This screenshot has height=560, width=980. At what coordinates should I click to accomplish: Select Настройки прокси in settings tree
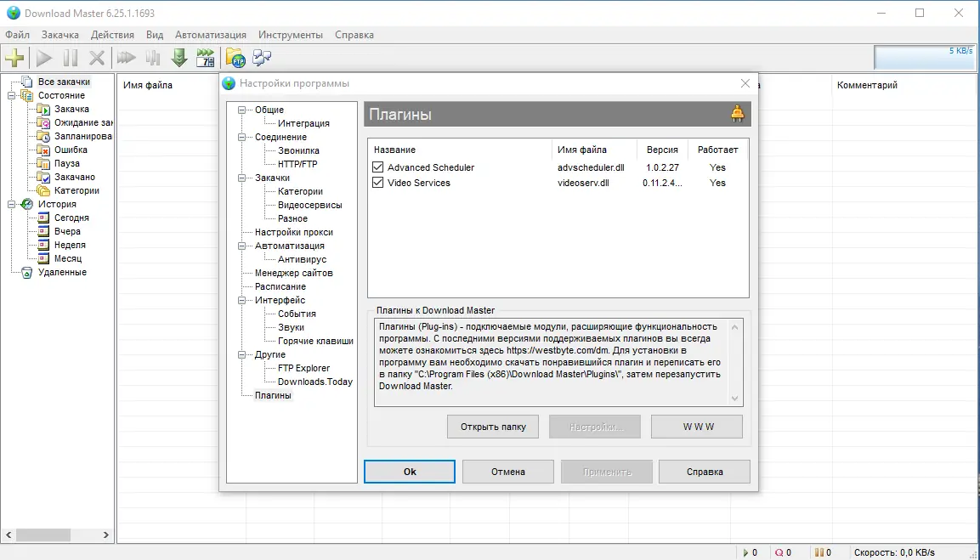(x=294, y=233)
